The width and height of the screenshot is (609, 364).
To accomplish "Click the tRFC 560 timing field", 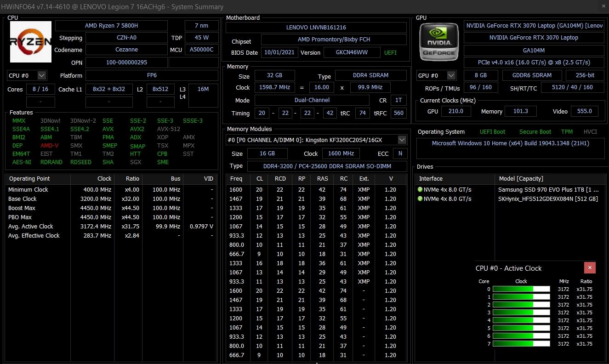I will 398,113.
